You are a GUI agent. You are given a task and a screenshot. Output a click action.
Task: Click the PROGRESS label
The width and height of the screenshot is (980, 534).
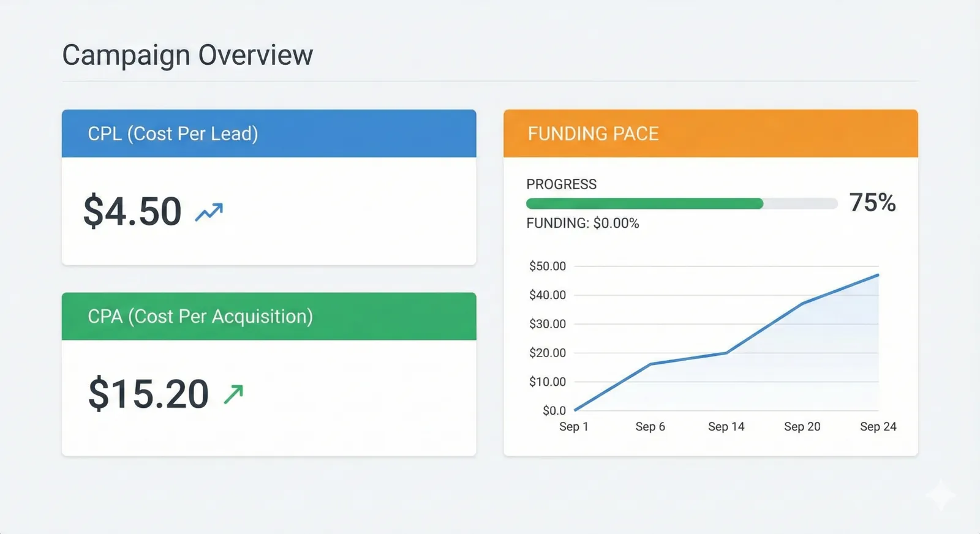(561, 184)
